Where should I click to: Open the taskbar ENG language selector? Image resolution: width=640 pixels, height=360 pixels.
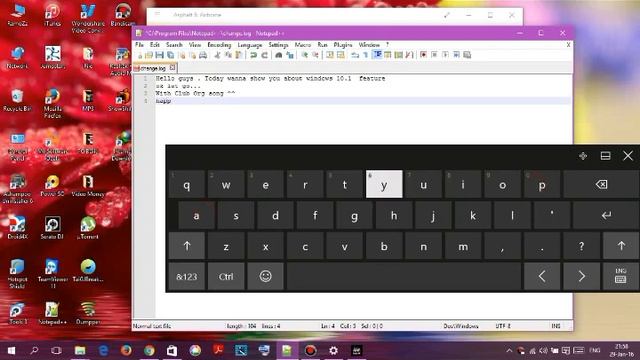[595, 351]
